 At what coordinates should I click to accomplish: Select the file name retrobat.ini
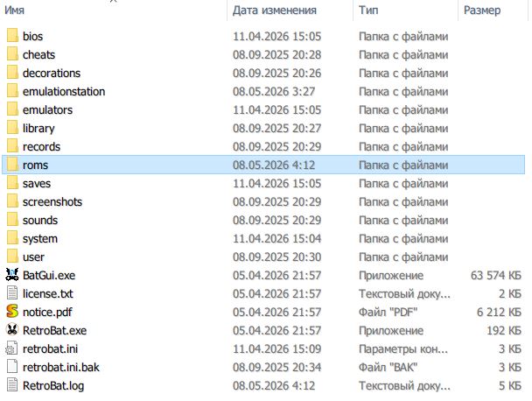point(50,348)
